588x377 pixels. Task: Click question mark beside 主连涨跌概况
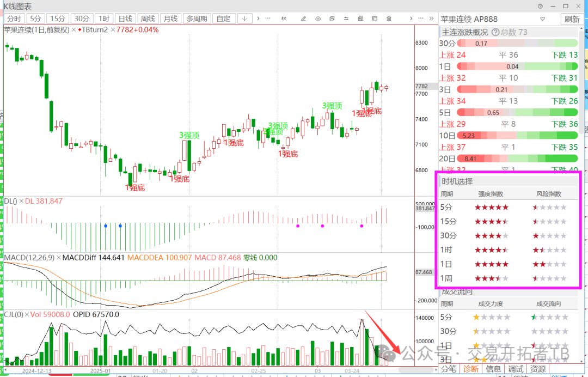click(495, 32)
